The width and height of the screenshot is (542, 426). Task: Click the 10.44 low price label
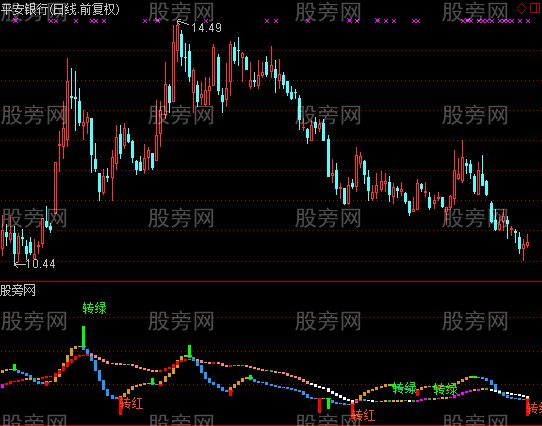coord(40,264)
